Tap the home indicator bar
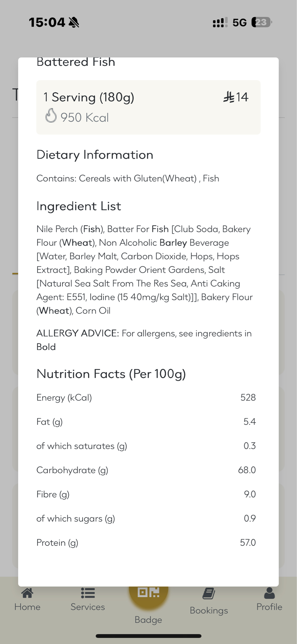This screenshot has width=297, height=644. click(148, 636)
